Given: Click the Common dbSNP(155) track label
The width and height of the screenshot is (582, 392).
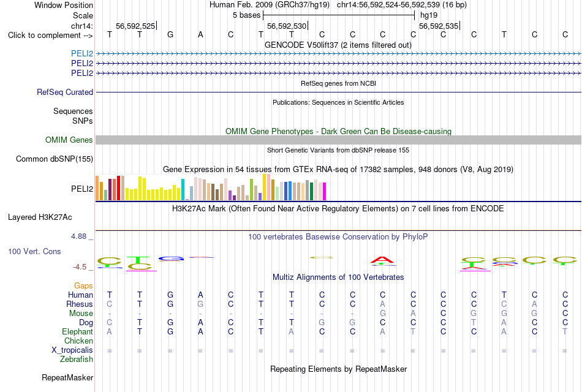Looking at the screenshot, I should click(x=54, y=159).
